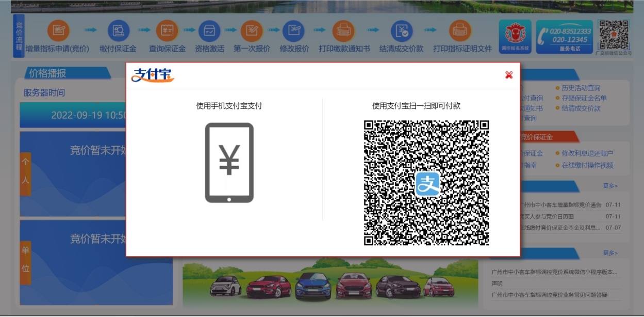Screen dimensions: 644x317
Task: Click the 打印缴款通知书 printer icon
Action: click(x=344, y=30)
